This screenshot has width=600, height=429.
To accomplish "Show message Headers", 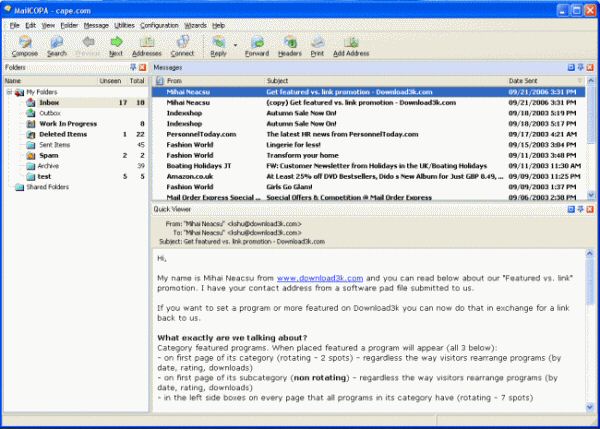I will 290,46.
